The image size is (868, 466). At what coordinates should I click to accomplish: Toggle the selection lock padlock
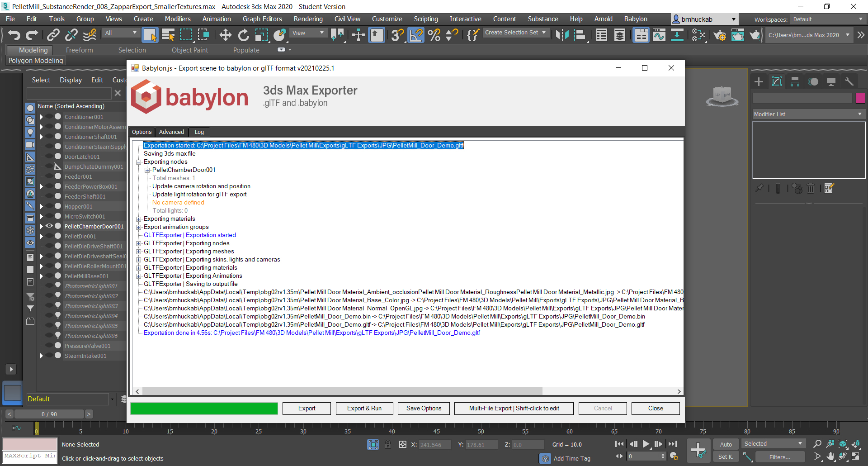pos(388,445)
